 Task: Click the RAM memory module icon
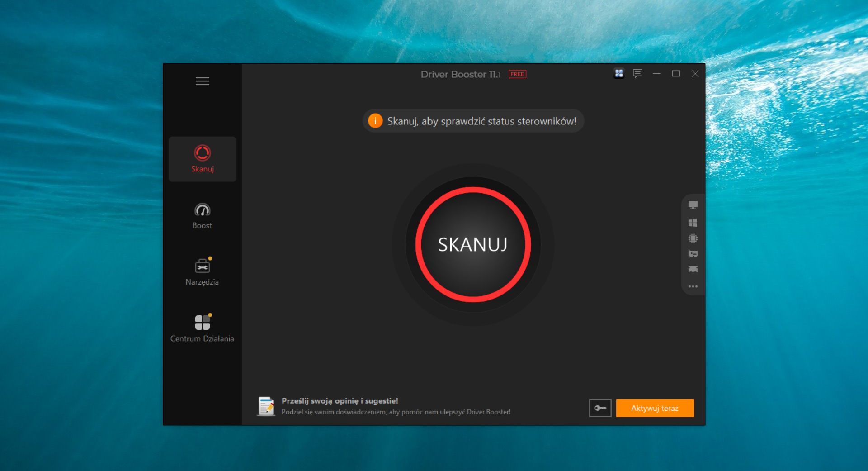(693, 269)
